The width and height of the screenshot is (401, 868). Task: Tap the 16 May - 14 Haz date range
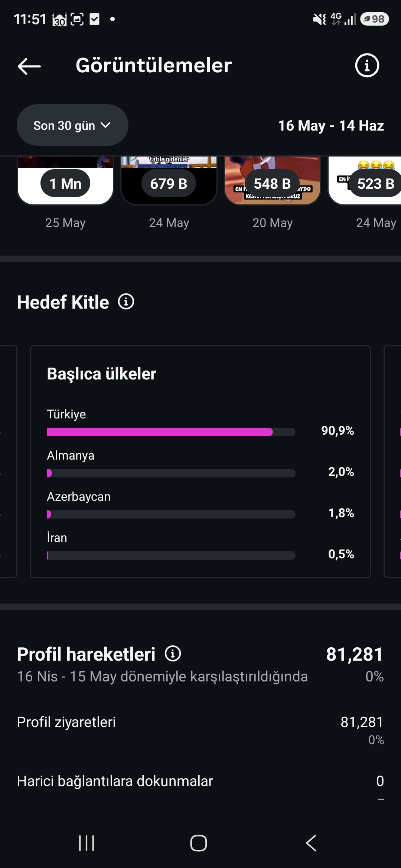point(331,126)
